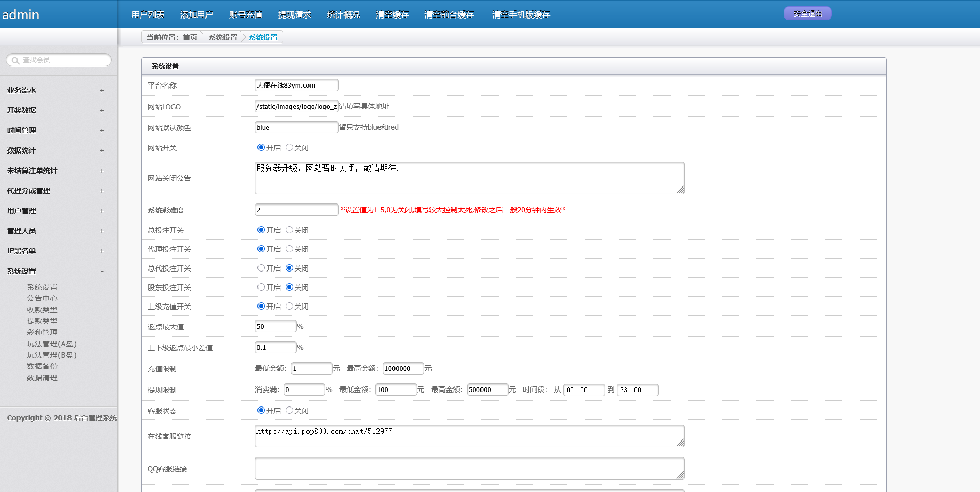Open 玩法管理(A盘) in sidebar submenu
This screenshot has height=492, width=980.
[x=51, y=344]
